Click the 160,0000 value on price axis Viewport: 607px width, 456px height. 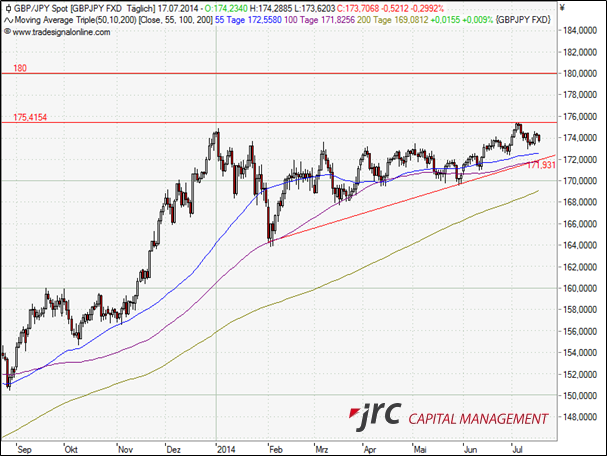point(581,288)
